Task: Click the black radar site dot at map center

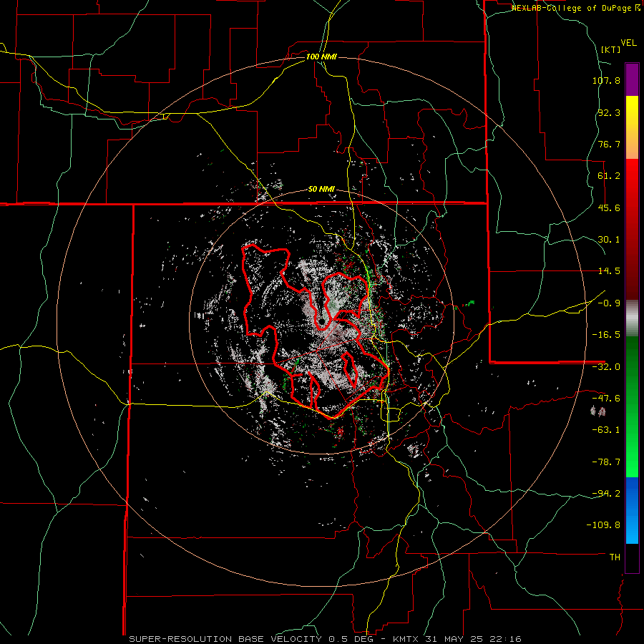Action: click(323, 321)
